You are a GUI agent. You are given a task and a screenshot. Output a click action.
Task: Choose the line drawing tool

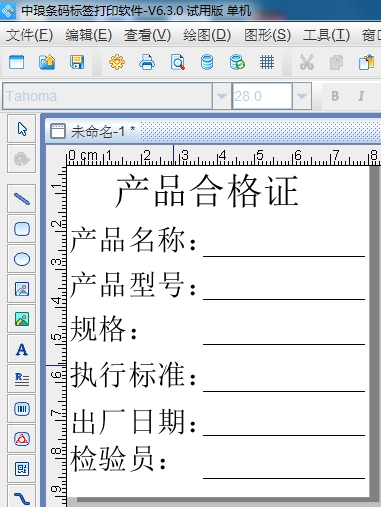[x=22, y=199]
